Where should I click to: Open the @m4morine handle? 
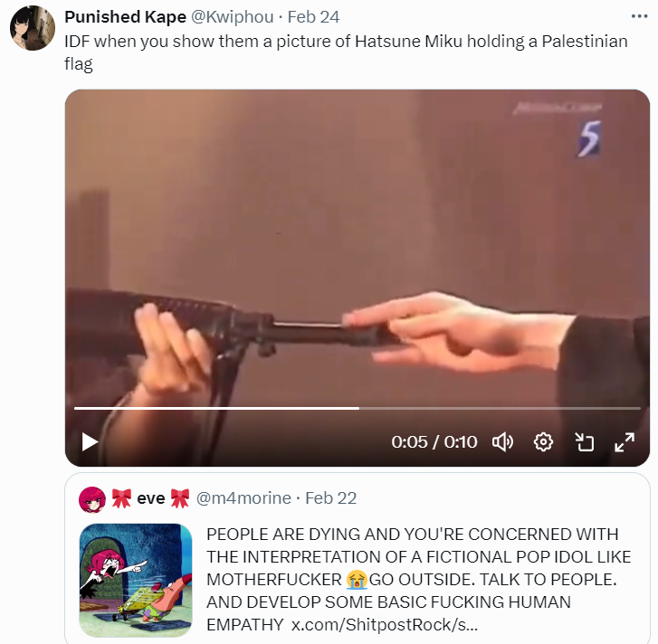pos(243,498)
